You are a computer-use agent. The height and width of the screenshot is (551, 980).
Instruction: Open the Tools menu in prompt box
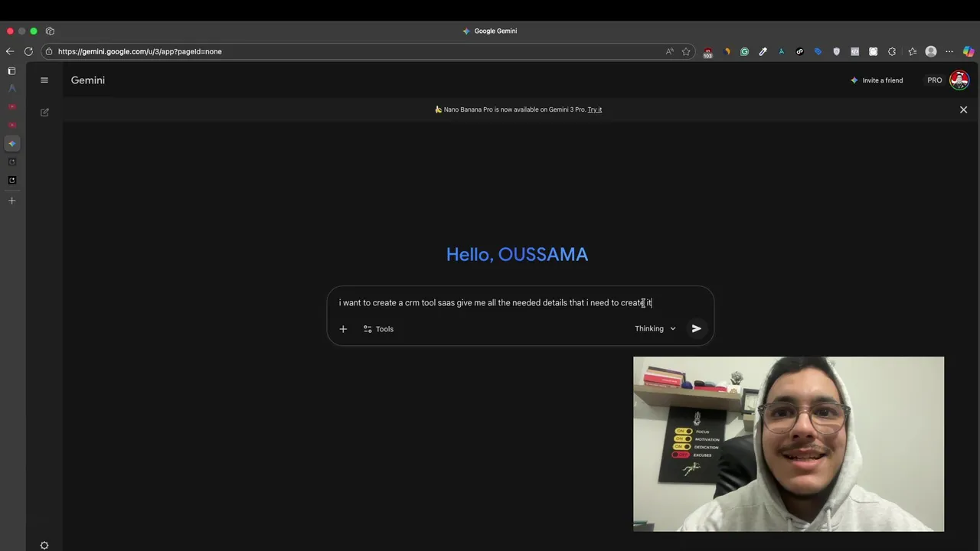378,329
